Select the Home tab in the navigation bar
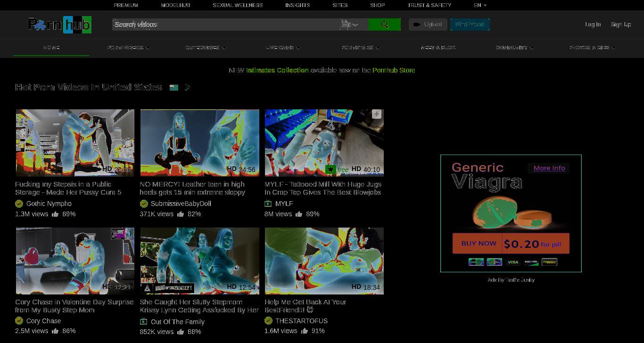 pos(51,48)
